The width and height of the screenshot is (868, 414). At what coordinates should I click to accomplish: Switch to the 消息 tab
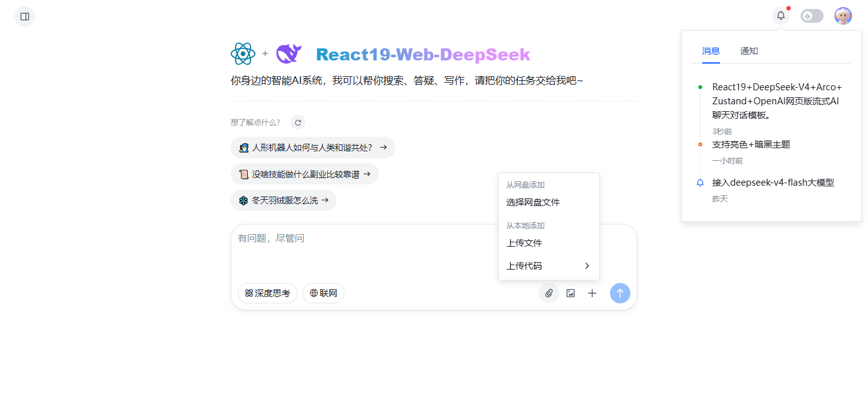coord(711,51)
